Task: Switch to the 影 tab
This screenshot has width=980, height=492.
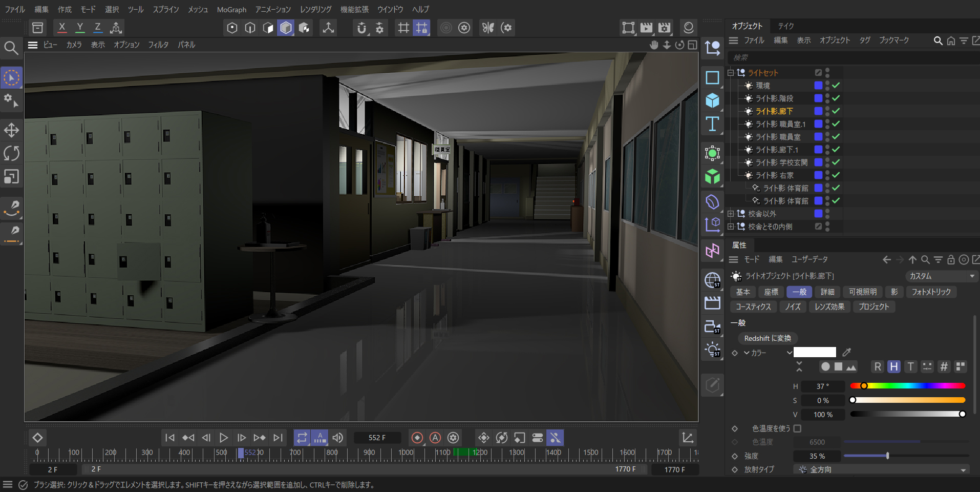Action: coord(894,292)
